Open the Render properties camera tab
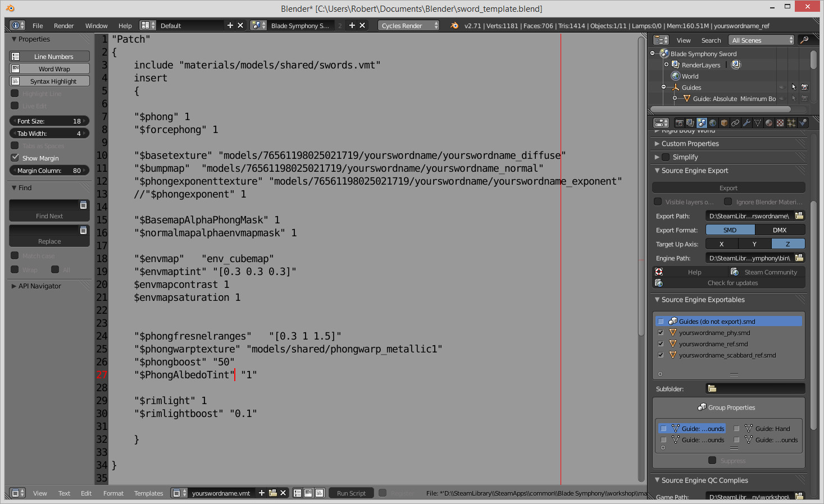Image resolution: width=824 pixels, height=504 pixels. click(679, 123)
